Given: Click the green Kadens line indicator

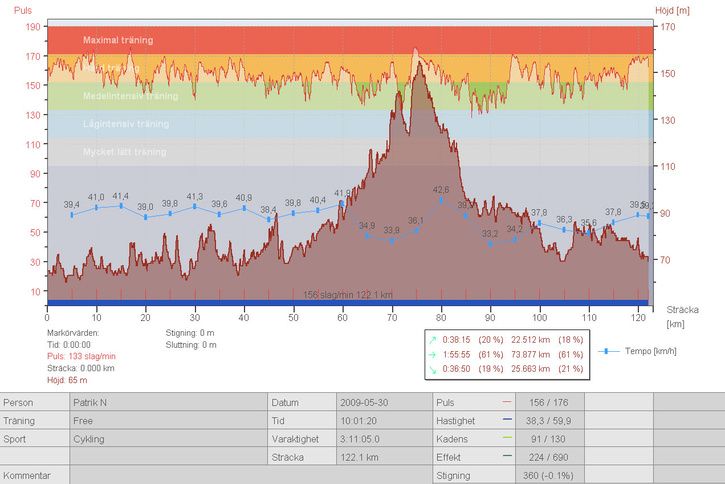Looking at the screenshot, I should click(x=507, y=438).
